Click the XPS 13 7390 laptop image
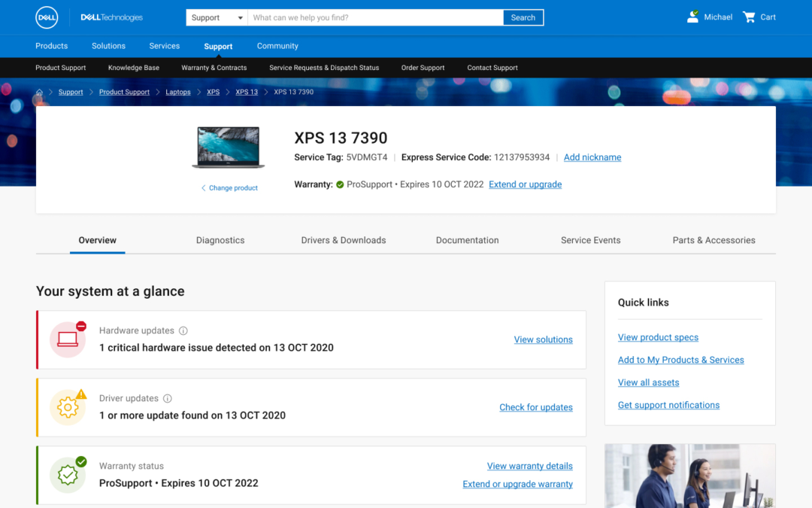The height and width of the screenshot is (508, 812). tap(229, 148)
